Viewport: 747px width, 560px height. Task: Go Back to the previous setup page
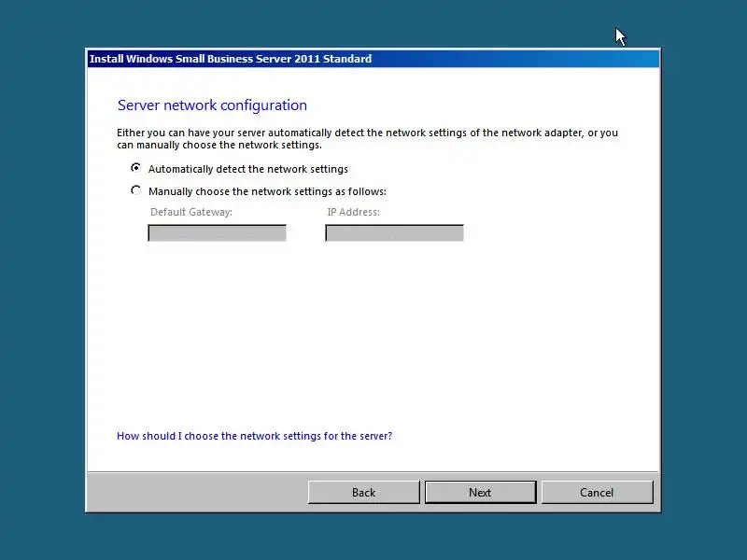[x=363, y=493]
